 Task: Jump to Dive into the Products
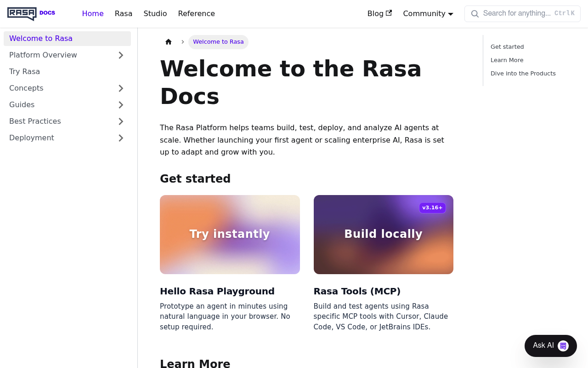coord(523,74)
